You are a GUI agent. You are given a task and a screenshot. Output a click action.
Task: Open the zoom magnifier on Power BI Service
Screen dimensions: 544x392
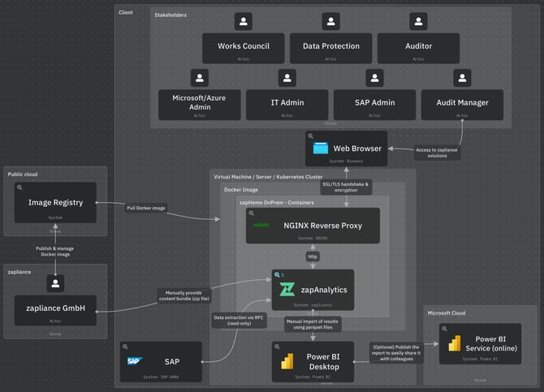[444, 329]
